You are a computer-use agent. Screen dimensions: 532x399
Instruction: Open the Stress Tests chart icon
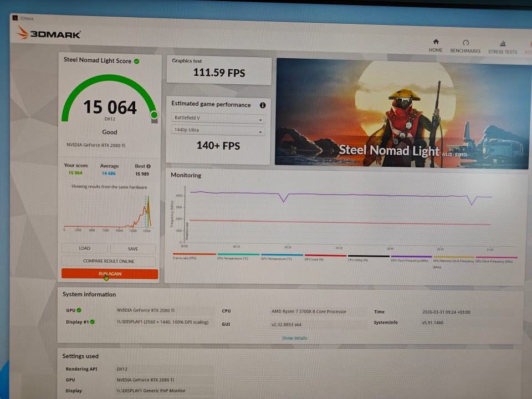pos(503,43)
